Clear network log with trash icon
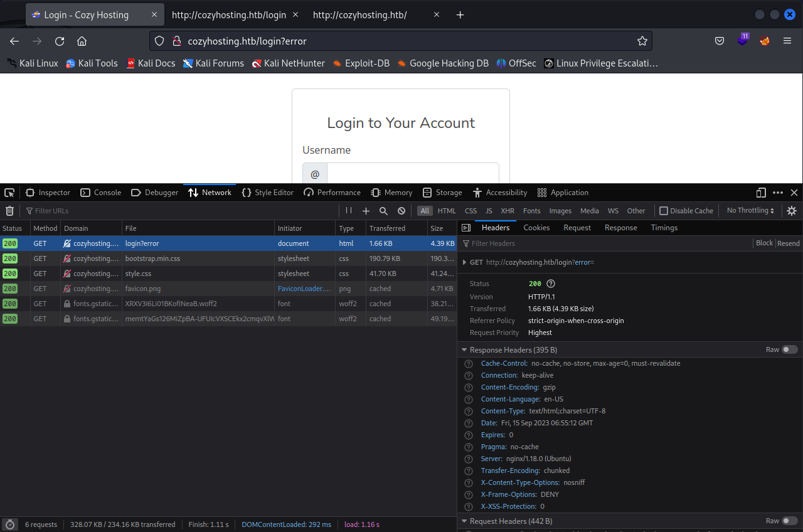This screenshot has width=803, height=532. pyautogui.click(x=9, y=211)
